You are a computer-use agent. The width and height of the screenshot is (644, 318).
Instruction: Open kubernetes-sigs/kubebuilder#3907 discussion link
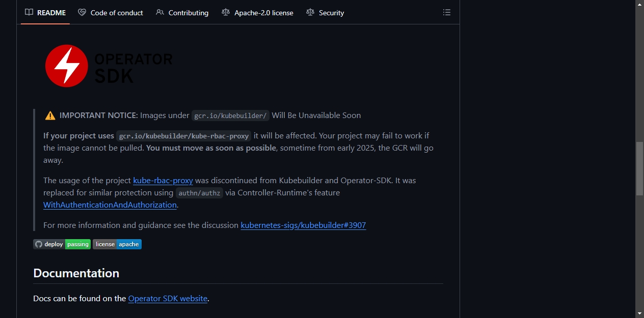pyautogui.click(x=303, y=225)
